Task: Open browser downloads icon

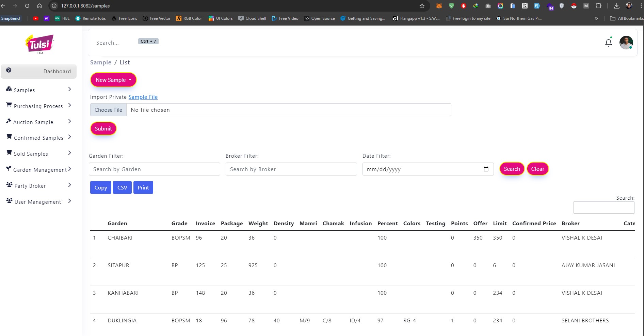Action: tap(616, 6)
